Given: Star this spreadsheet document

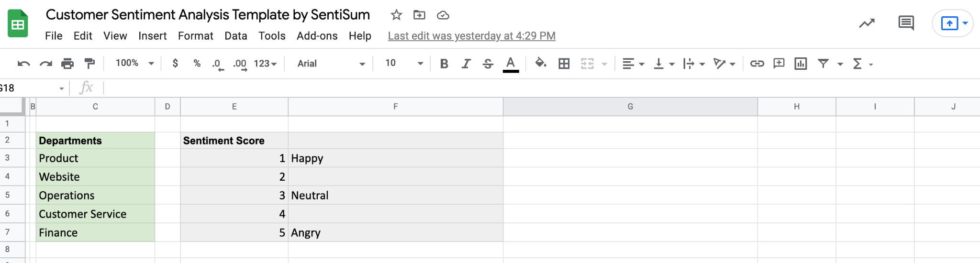Looking at the screenshot, I should (396, 15).
